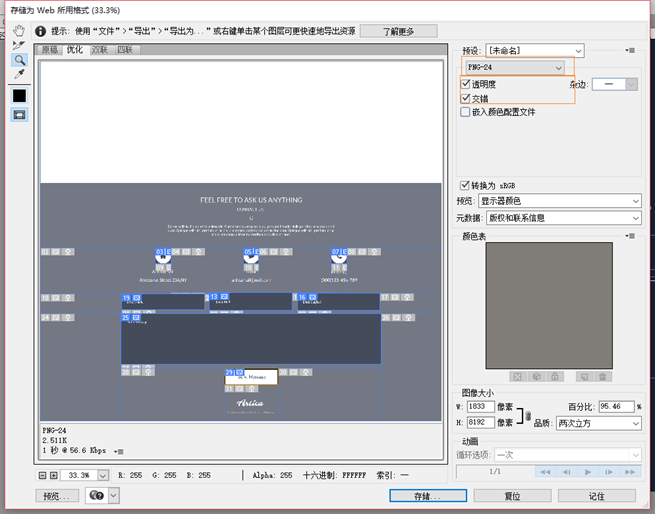Enable 嵌入颜色配置文件 checkbox
655x514 pixels.
[x=466, y=112]
